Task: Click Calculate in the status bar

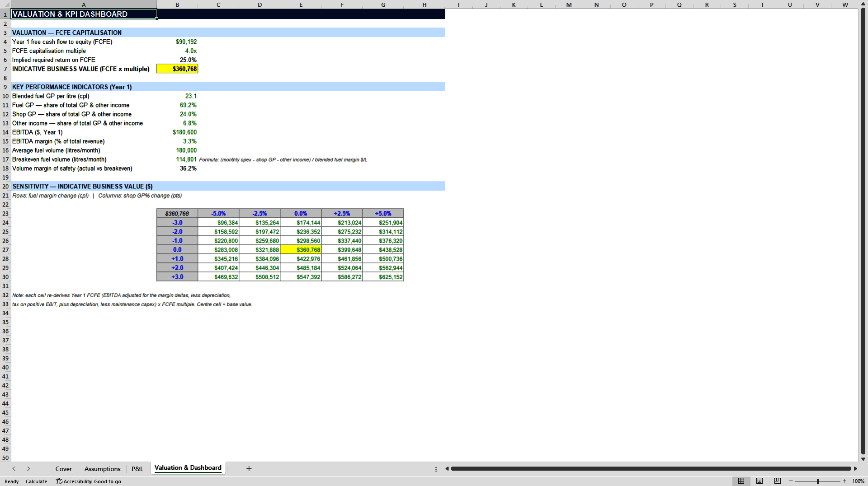Action: [36, 481]
